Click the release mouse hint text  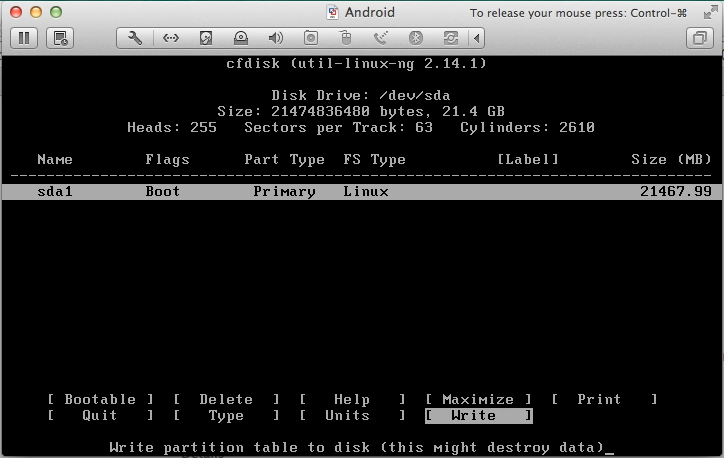pyautogui.click(x=579, y=13)
